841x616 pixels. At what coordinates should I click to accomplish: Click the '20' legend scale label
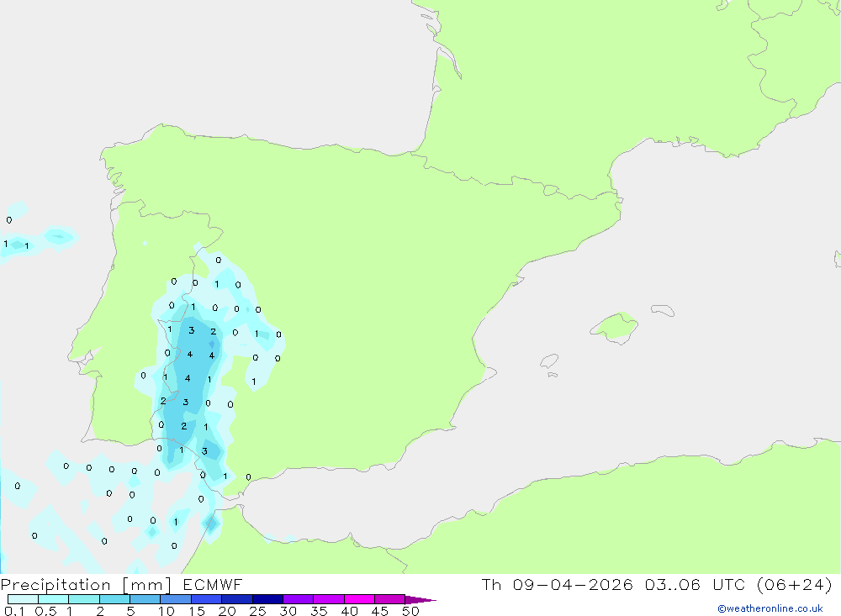[x=227, y=611]
